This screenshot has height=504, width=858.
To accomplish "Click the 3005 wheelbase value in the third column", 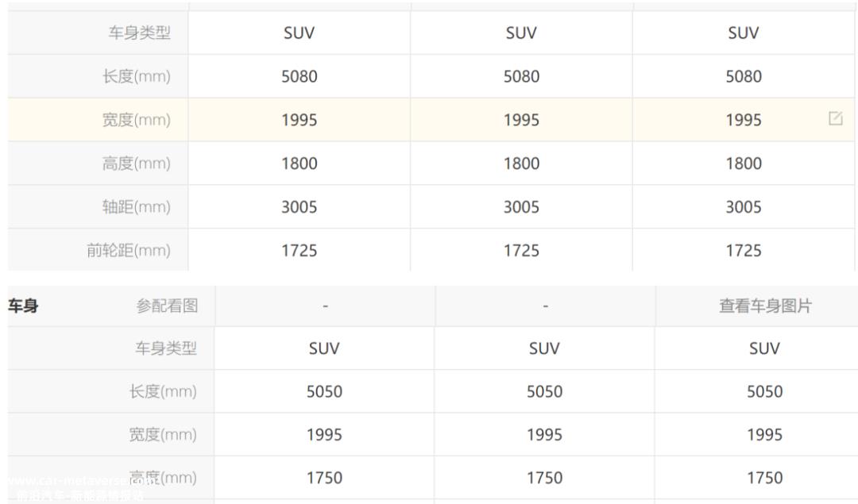I will point(744,207).
